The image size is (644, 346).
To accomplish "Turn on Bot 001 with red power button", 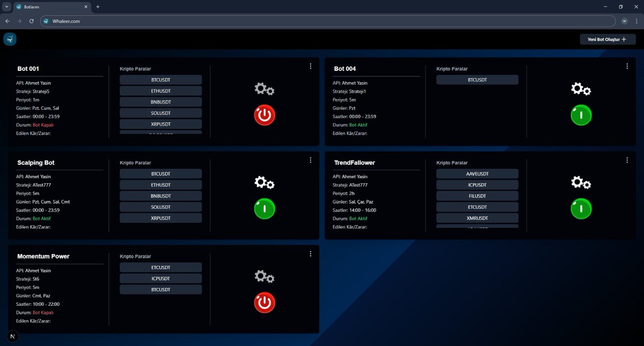I will pos(264,115).
